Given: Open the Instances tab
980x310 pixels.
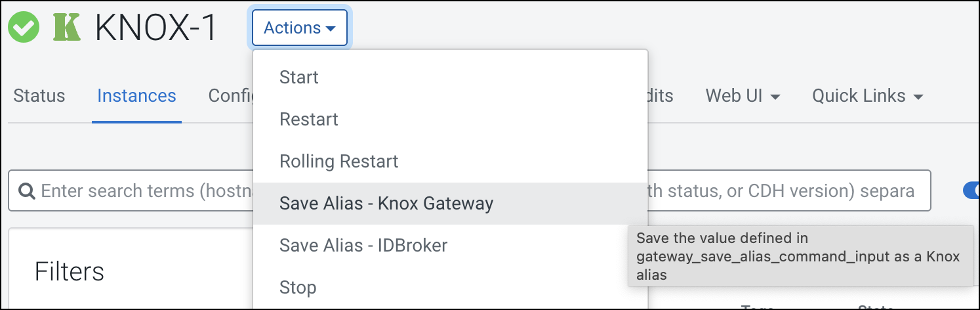Looking at the screenshot, I should (x=136, y=96).
